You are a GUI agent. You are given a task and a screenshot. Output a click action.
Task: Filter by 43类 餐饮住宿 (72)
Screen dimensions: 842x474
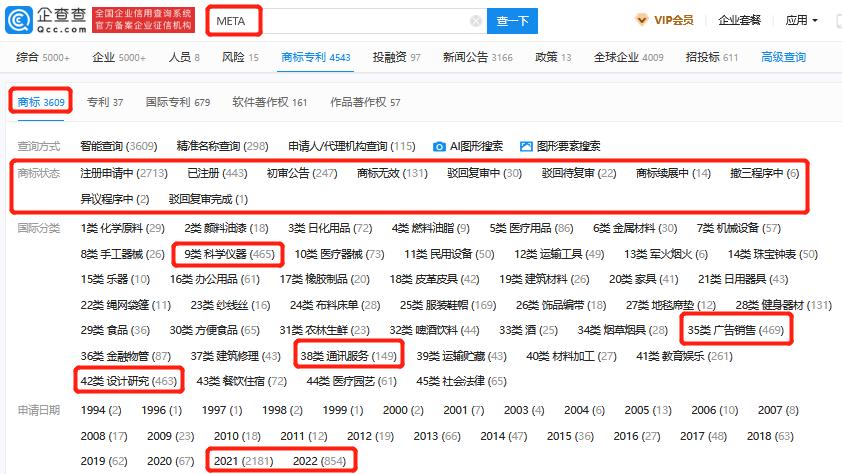pyautogui.click(x=242, y=381)
